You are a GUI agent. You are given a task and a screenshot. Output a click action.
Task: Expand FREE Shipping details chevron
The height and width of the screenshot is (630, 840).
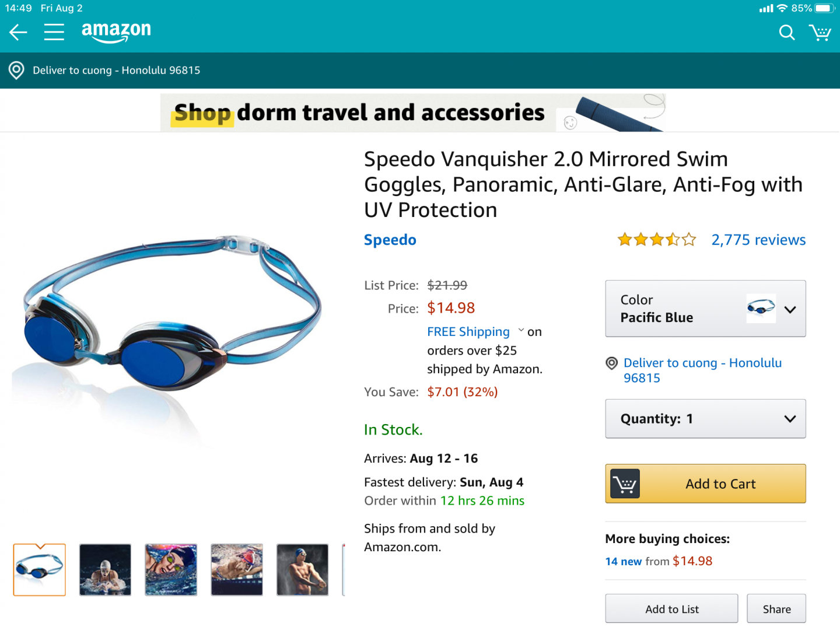(521, 331)
